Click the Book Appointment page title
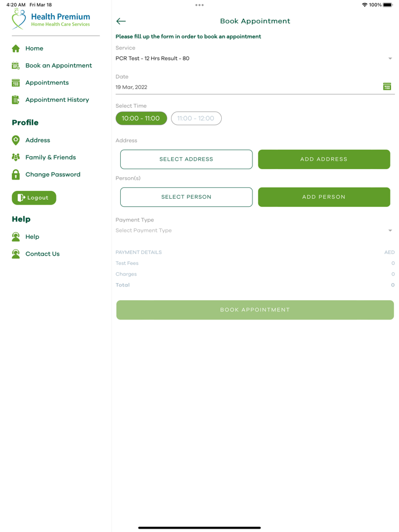Screen dimensions: 399x532 click(x=255, y=21)
